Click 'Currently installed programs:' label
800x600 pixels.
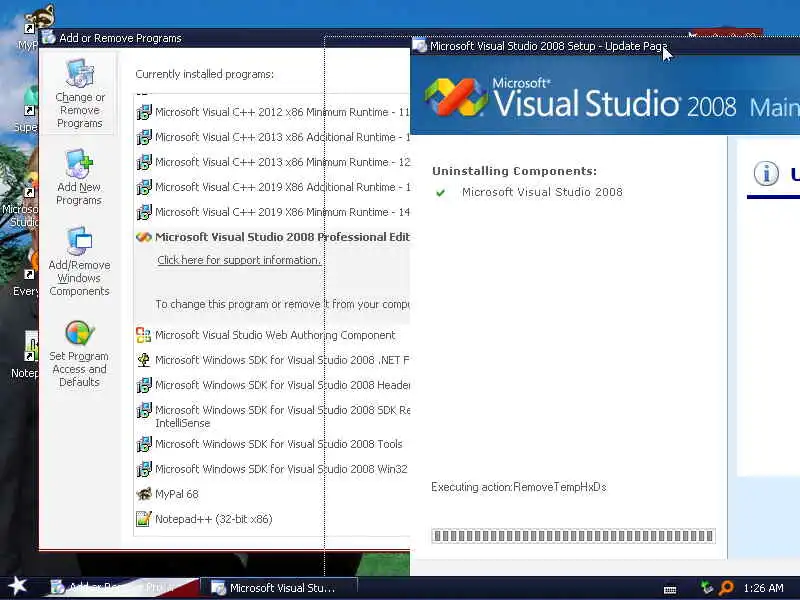(x=205, y=74)
